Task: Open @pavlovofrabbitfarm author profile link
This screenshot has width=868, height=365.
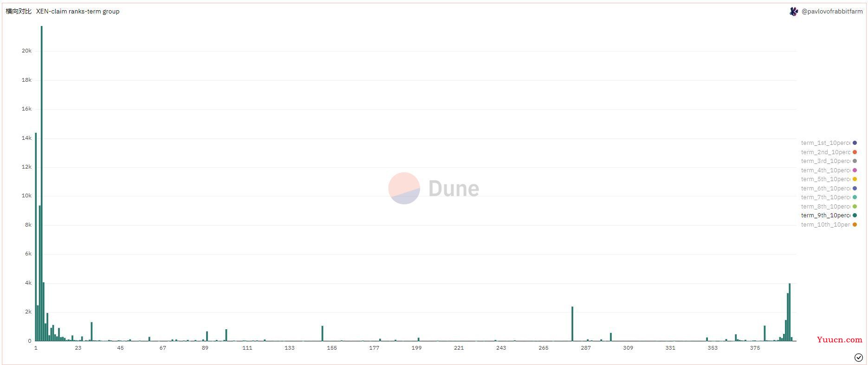Action: tap(832, 12)
